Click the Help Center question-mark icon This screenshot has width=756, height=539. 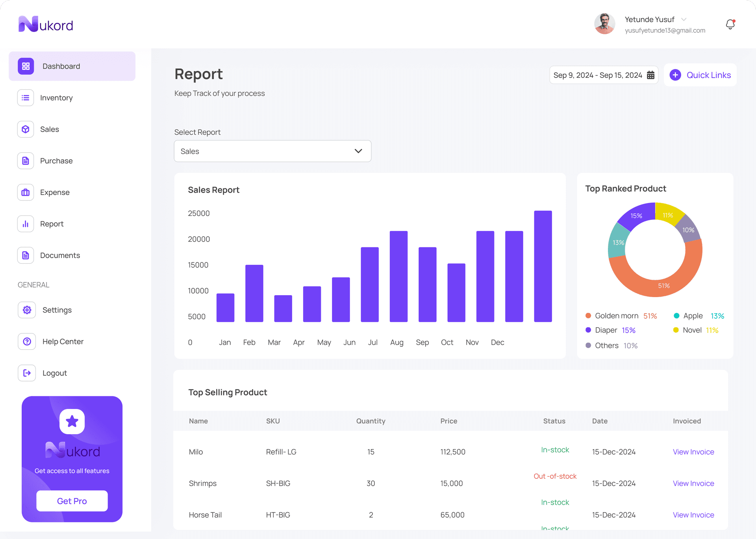[x=26, y=341]
